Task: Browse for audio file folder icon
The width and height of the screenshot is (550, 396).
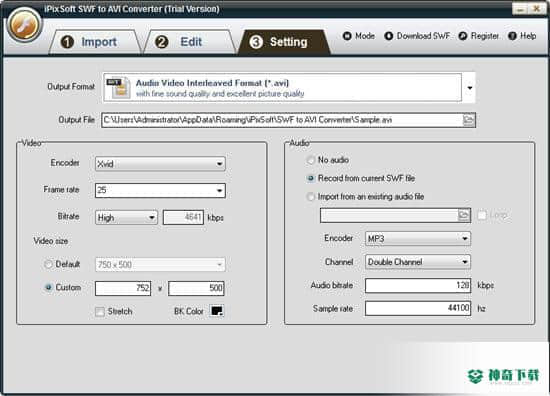Action: tap(464, 215)
